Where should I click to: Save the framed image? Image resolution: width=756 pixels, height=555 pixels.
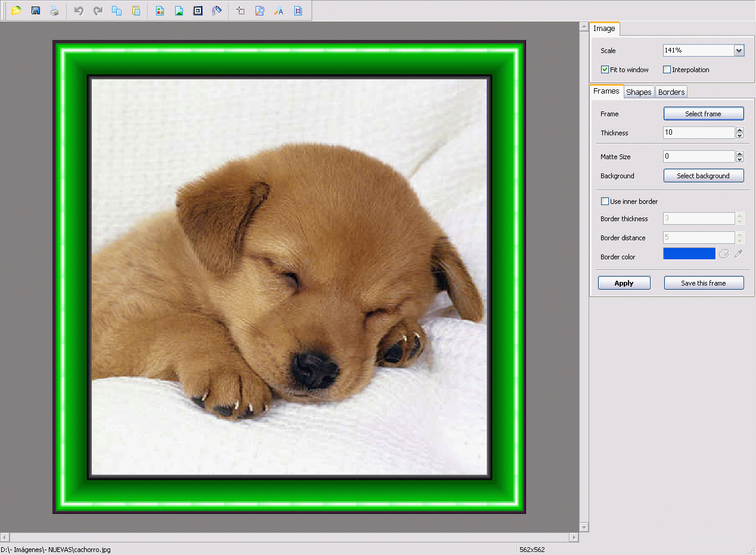coord(36,10)
